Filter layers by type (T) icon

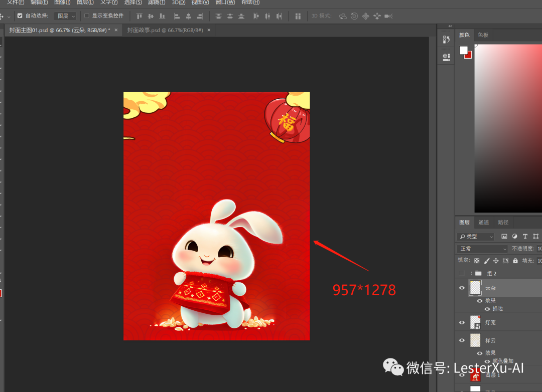click(525, 237)
